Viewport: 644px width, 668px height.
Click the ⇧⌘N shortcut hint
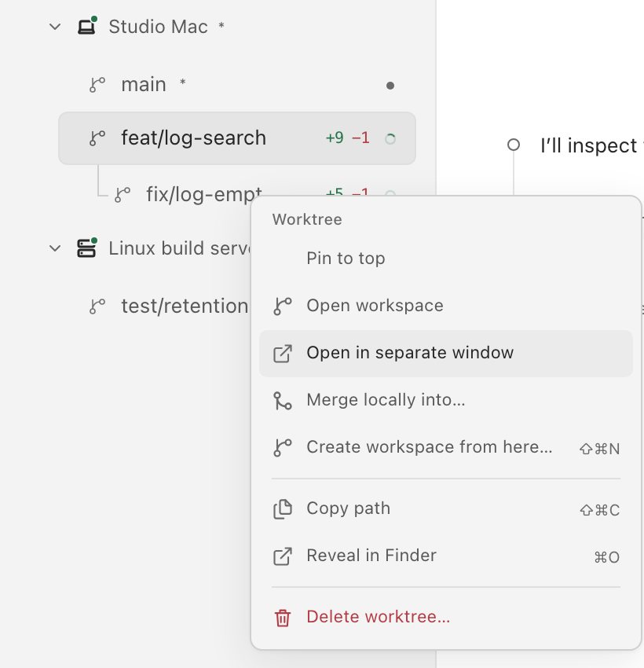click(x=600, y=449)
